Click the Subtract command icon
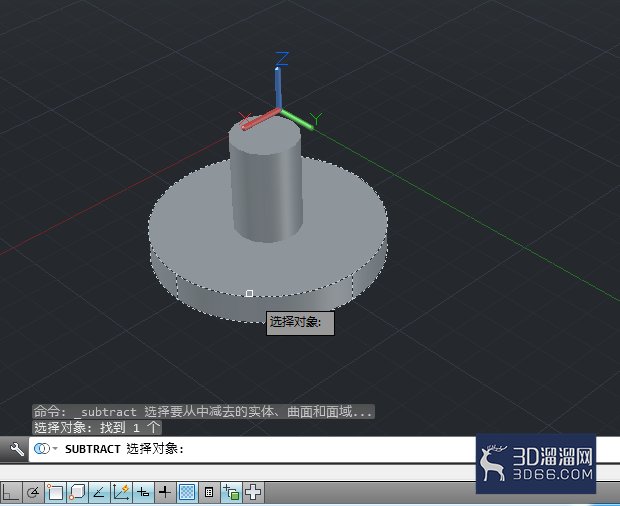Viewport: 620px width, 506px height. tap(41, 449)
